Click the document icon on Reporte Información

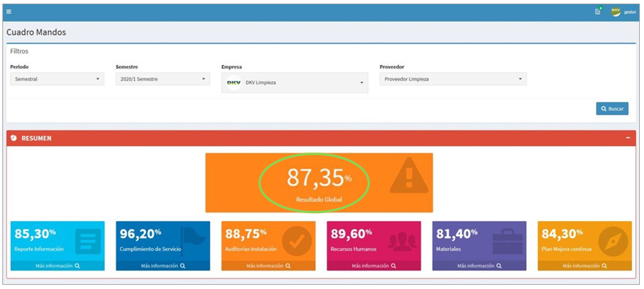(87, 240)
